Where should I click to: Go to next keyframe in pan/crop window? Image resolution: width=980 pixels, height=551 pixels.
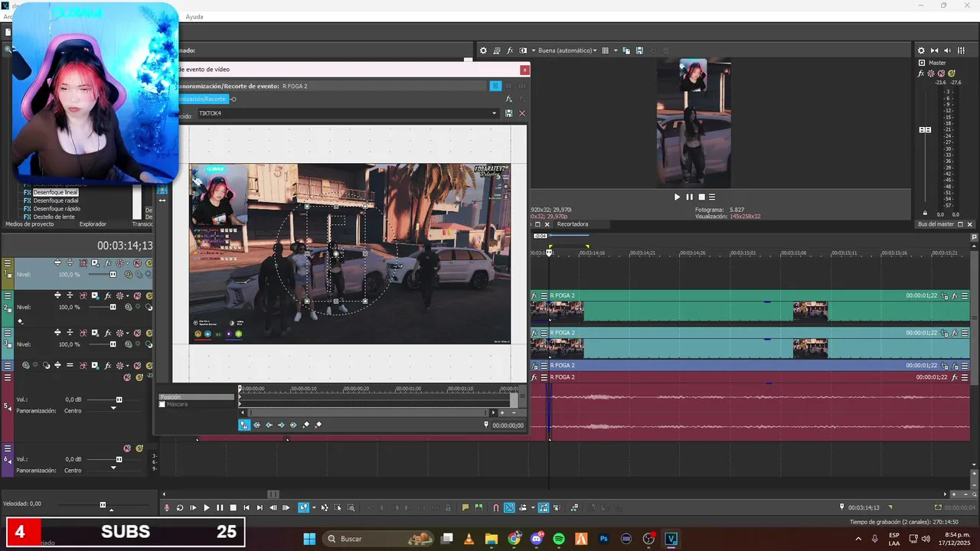[x=281, y=425]
